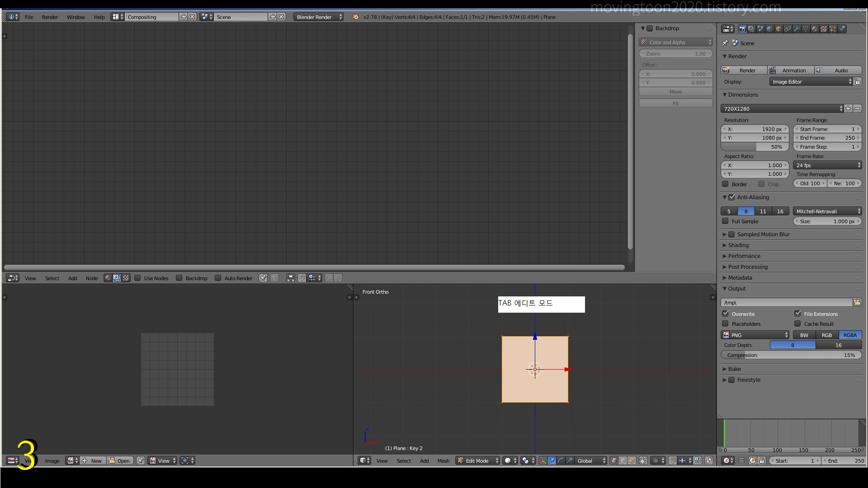Open the top Render menu
Image resolution: width=868 pixels, height=488 pixels.
tap(50, 17)
